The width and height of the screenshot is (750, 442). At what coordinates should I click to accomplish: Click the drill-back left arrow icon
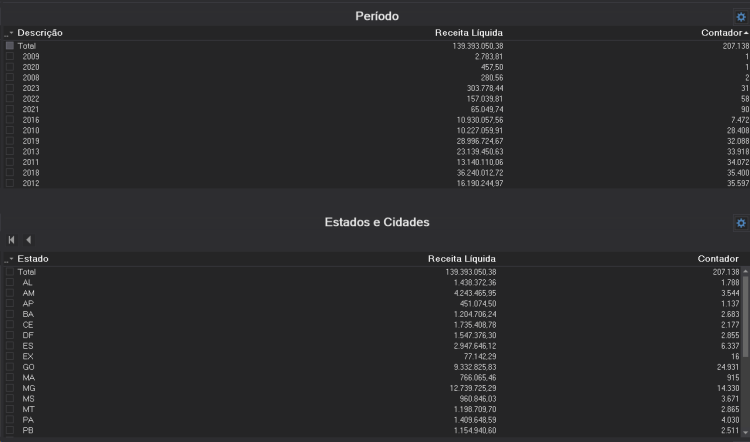(28, 240)
